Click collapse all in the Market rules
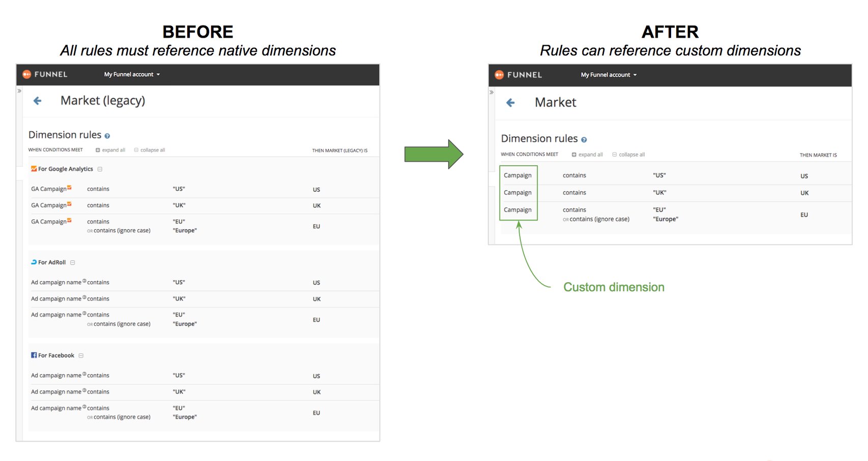The height and width of the screenshot is (461, 868). coord(628,155)
